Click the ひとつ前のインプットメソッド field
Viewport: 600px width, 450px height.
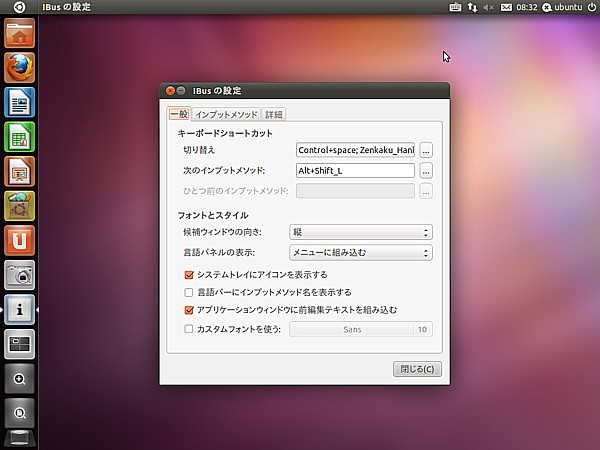355,191
